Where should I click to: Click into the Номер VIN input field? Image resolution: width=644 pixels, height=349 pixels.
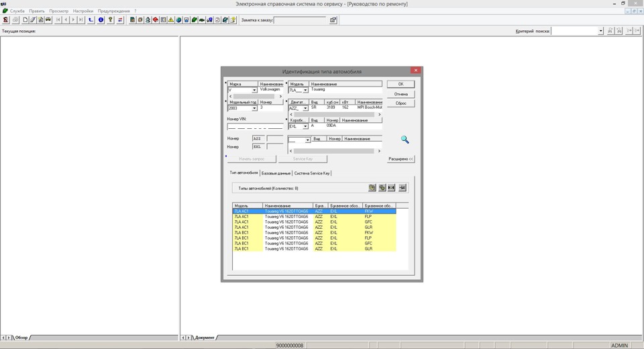tap(255, 126)
